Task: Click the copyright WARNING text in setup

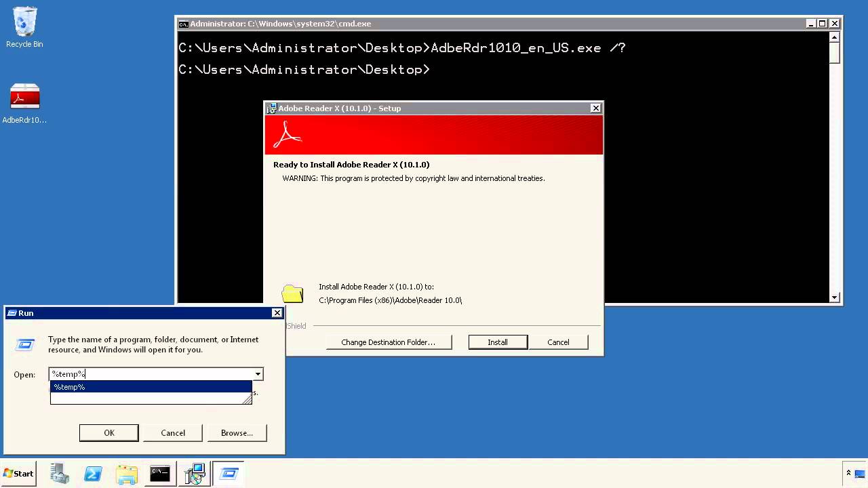Action: coord(414,178)
